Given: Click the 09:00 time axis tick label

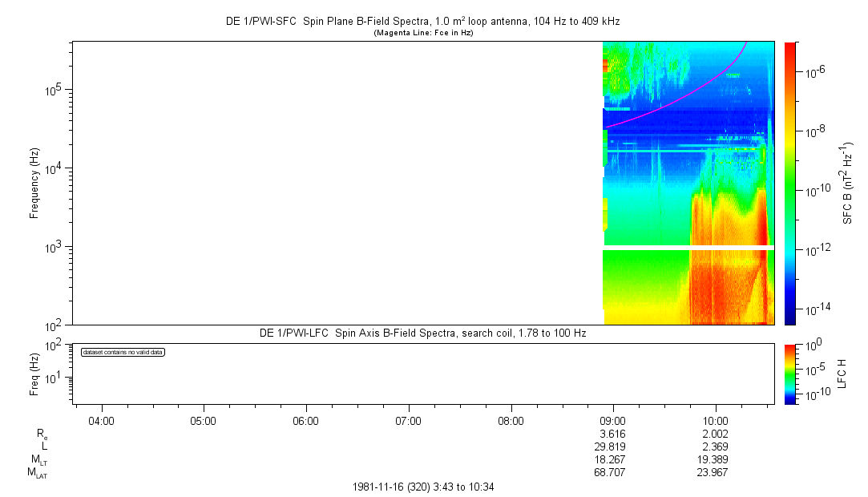Looking at the screenshot, I should [613, 421].
